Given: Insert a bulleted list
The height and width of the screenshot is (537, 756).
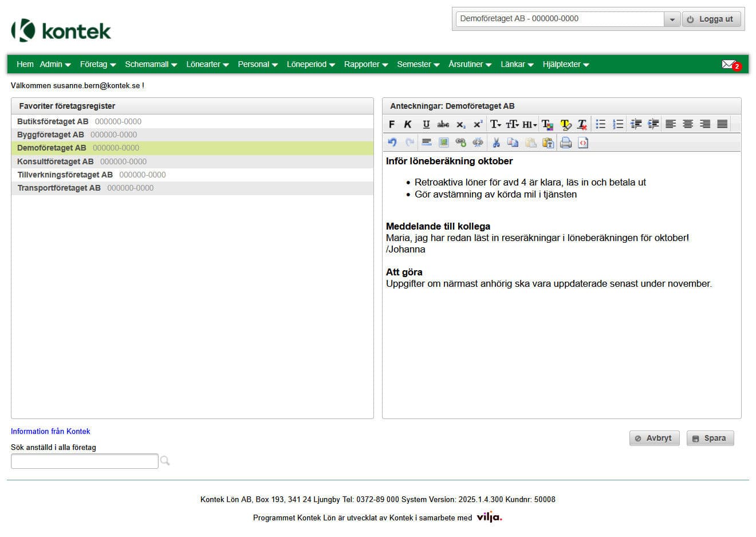Looking at the screenshot, I should pyautogui.click(x=600, y=124).
